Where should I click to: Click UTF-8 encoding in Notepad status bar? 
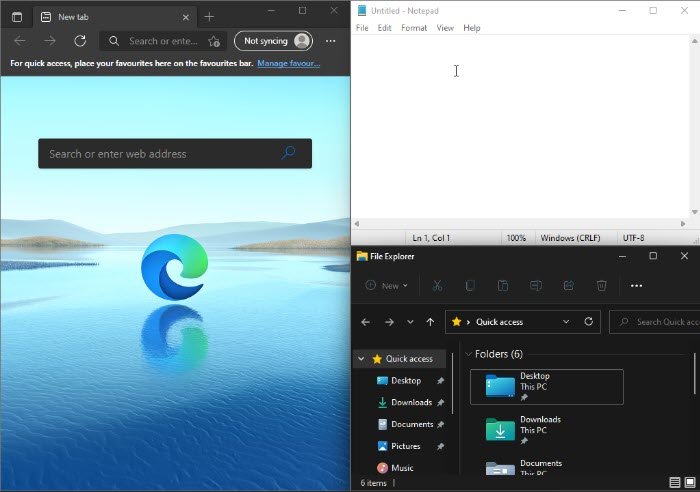tap(633, 238)
